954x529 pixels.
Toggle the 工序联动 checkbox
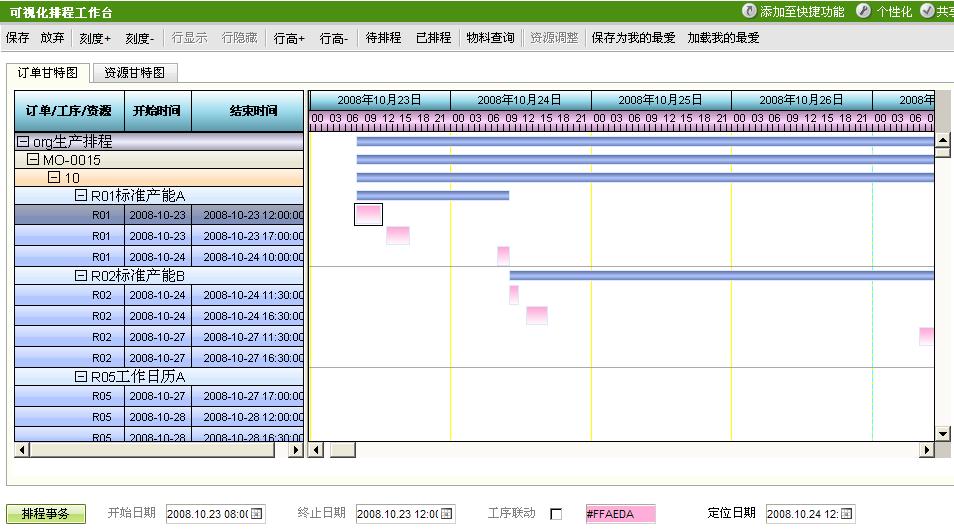(556, 514)
